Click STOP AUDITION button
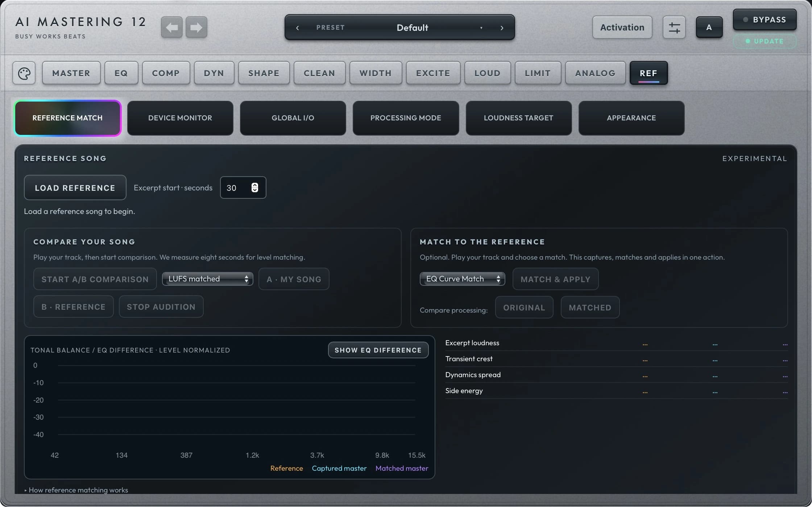 (x=161, y=306)
